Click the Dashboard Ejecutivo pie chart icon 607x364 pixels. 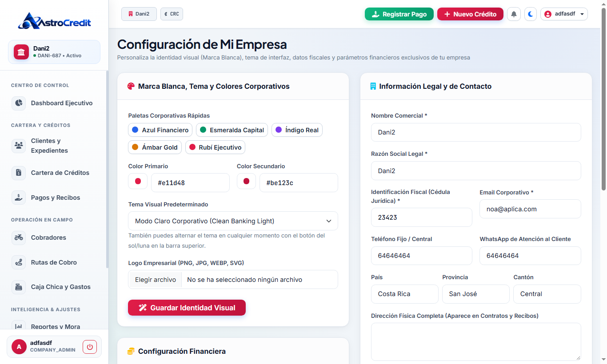pyautogui.click(x=19, y=103)
